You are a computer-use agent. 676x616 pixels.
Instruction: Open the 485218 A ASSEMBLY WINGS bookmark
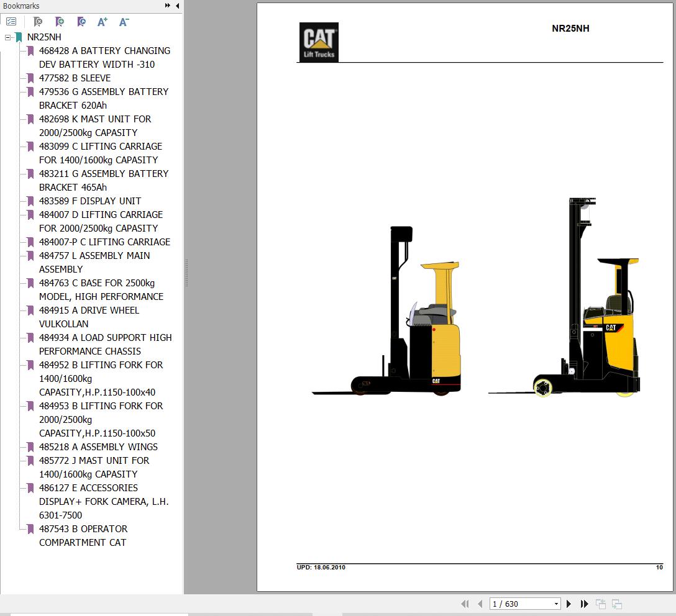click(98, 447)
